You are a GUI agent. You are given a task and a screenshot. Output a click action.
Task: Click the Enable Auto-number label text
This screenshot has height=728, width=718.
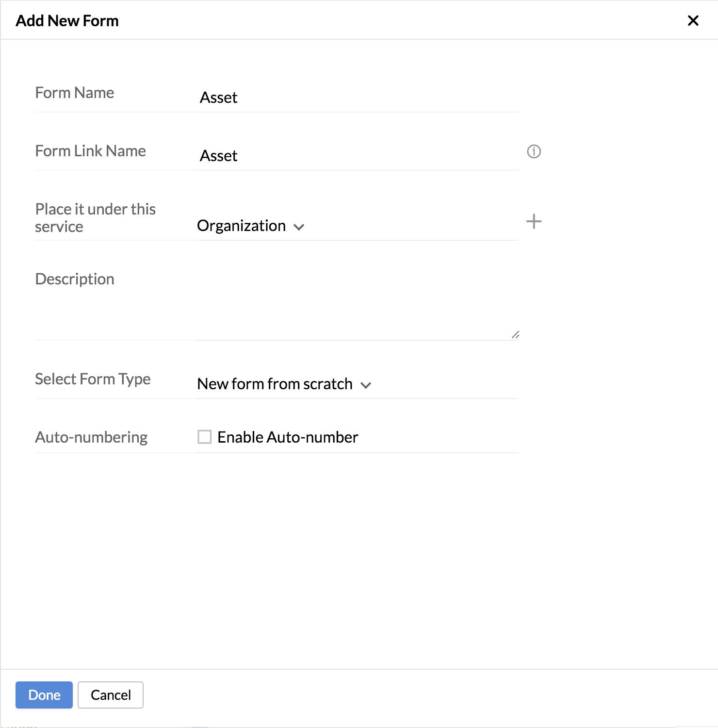pos(288,437)
